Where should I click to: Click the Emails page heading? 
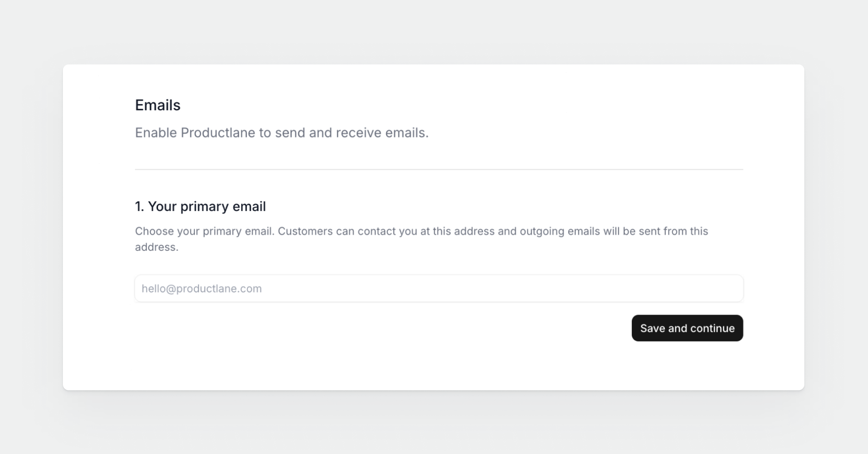(158, 105)
